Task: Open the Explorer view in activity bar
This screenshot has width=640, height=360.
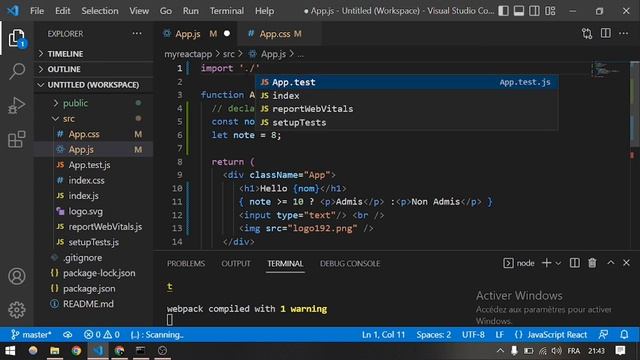Action: click(x=17, y=38)
